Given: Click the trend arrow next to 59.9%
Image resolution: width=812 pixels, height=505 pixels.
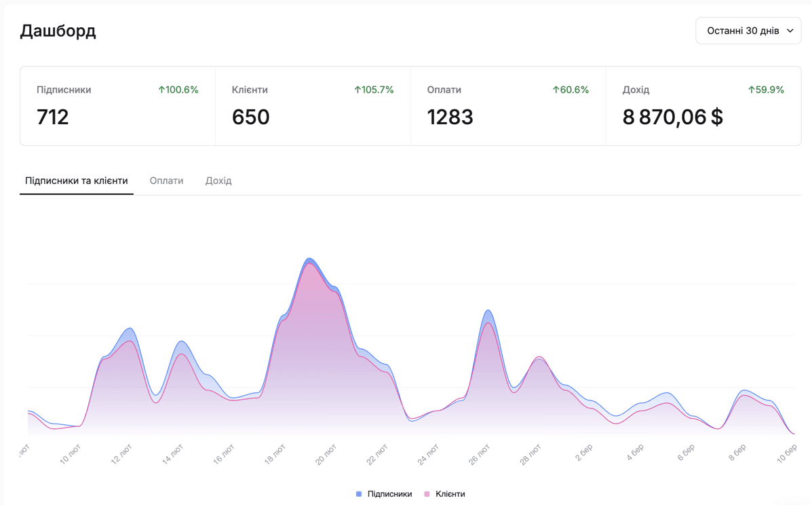Looking at the screenshot, I should [x=751, y=90].
